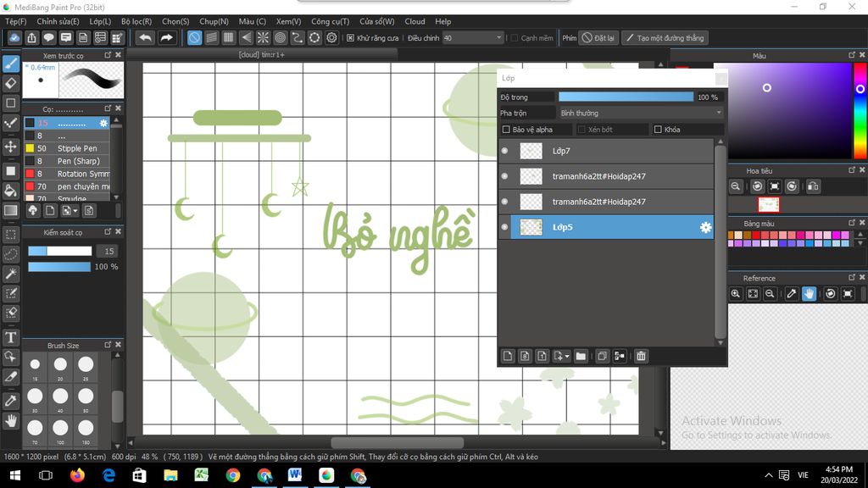Open the Tệp(F) menu
This screenshot has width=868, height=488.
point(15,21)
